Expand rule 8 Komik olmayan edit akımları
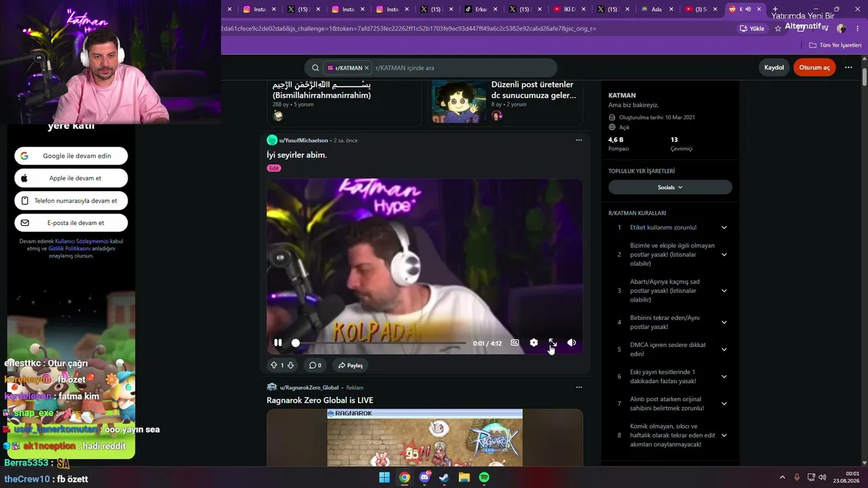This screenshot has width=868, height=488. pos(724,436)
